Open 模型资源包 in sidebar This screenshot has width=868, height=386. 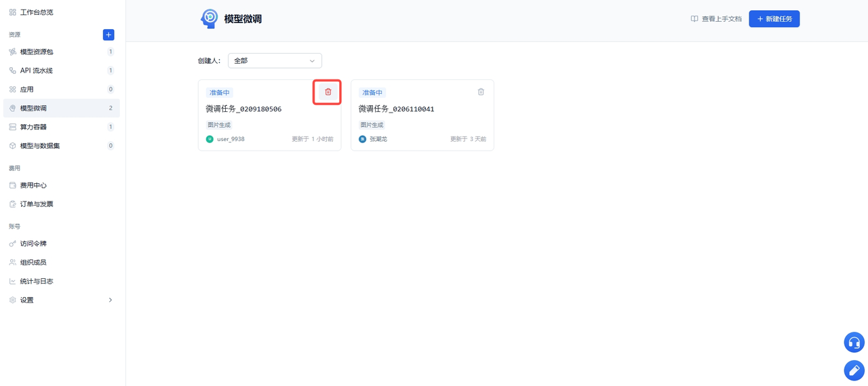(x=62, y=52)
